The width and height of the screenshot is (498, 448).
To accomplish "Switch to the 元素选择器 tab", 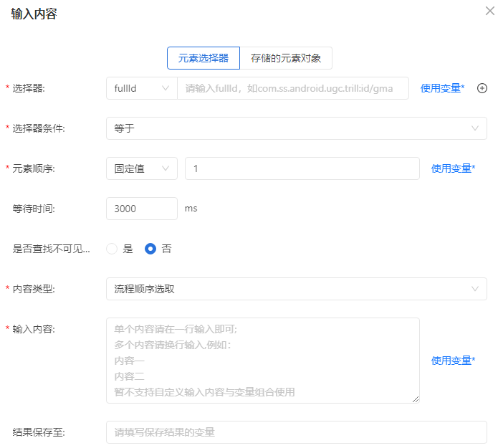I will pos(203,58).
